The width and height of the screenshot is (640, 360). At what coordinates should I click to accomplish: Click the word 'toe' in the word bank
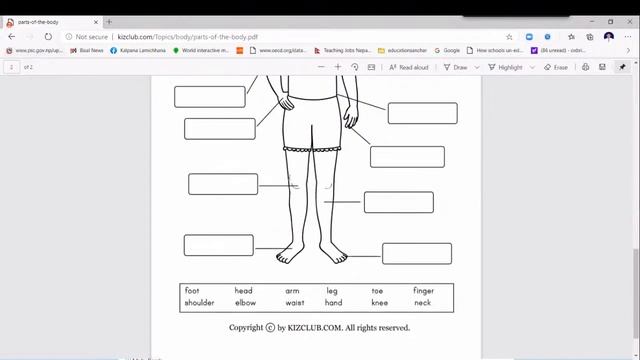377,291
